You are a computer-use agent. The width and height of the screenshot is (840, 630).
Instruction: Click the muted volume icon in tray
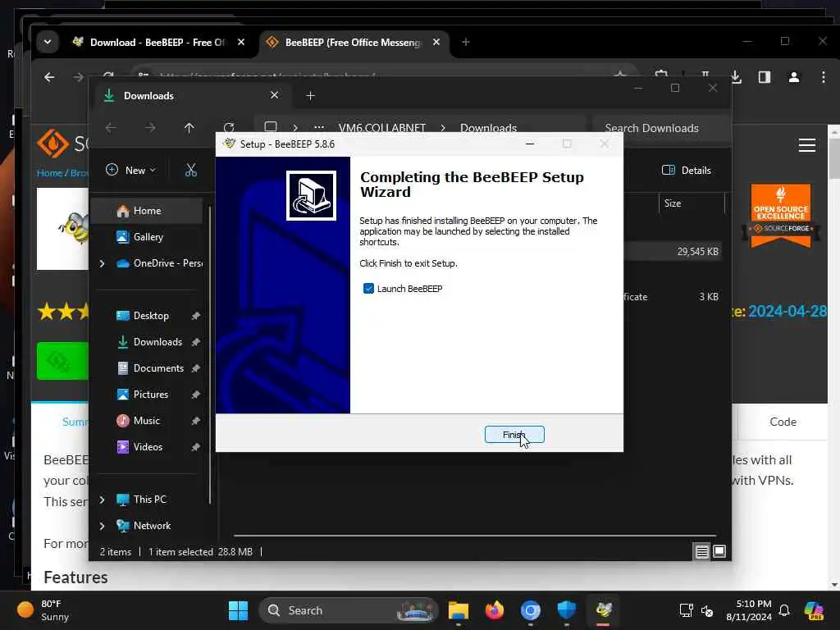[x=707, y=610]
